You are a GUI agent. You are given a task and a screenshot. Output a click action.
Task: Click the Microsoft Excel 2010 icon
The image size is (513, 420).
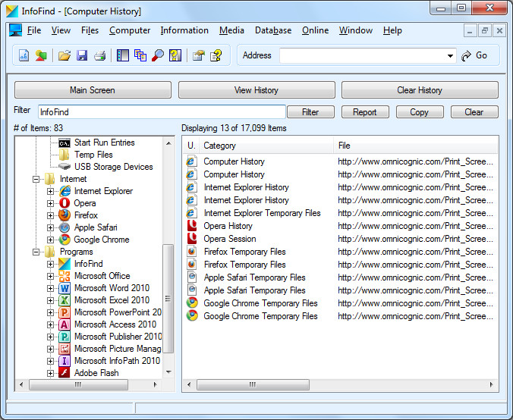pos(65,300)
